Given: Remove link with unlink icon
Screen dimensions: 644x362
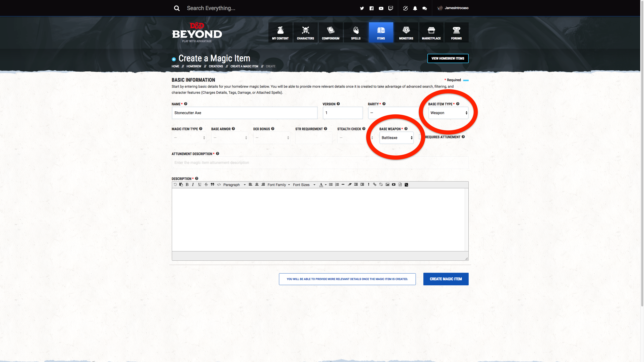Looking at the screenshot, I should click(x=381, y=185).
